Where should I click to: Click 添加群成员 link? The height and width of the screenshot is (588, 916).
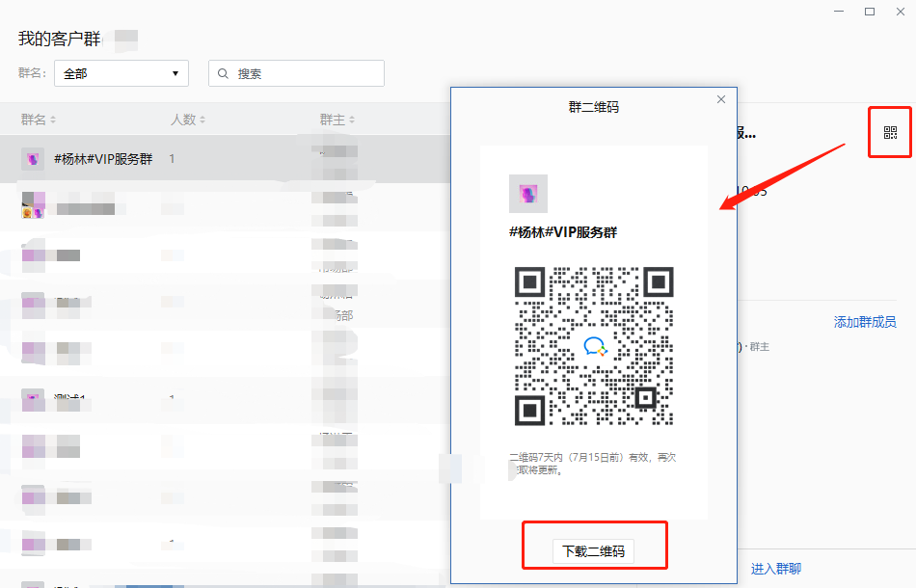(x=865, y=322)
